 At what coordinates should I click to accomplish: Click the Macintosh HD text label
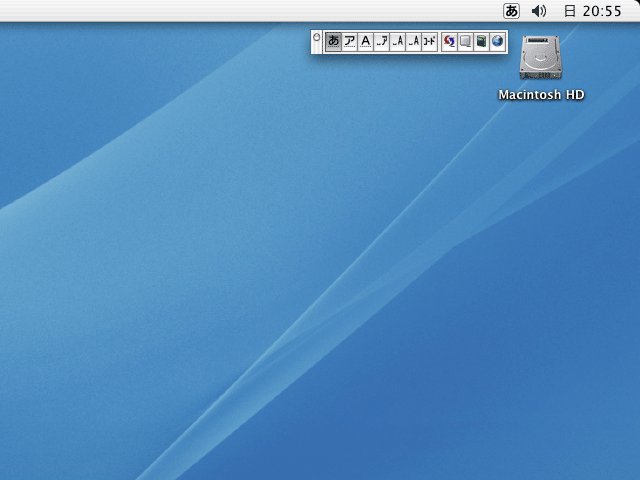541,95
